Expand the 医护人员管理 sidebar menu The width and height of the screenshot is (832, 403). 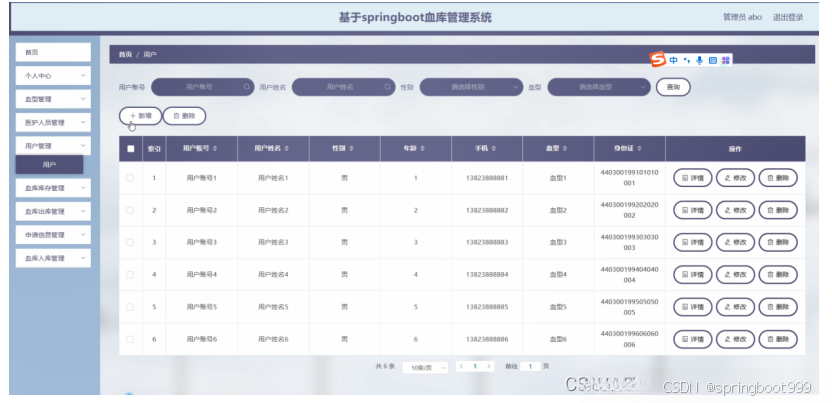[x=53, y=122]
